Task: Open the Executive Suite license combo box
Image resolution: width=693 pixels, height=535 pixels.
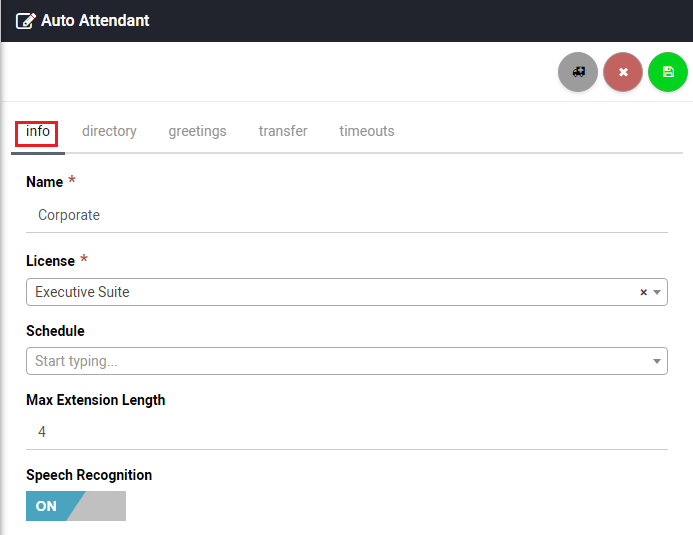Action: point(330,292)
